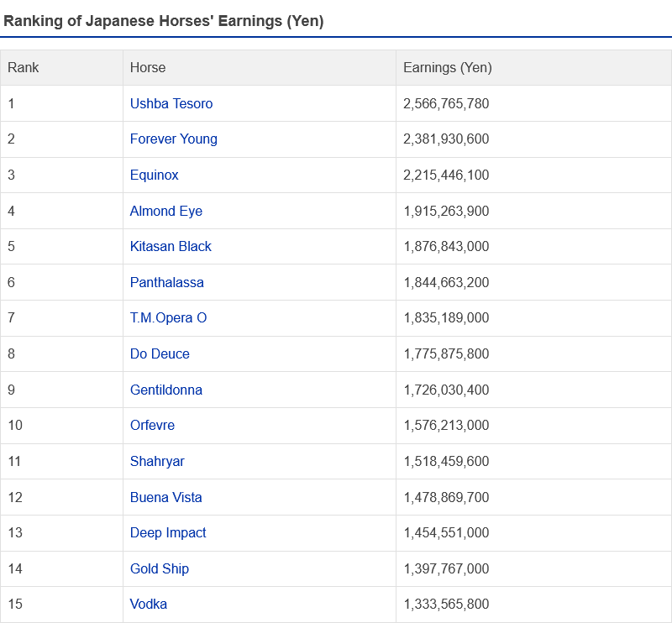Open the Kitasan Black horse link

(x=171, y=246)
